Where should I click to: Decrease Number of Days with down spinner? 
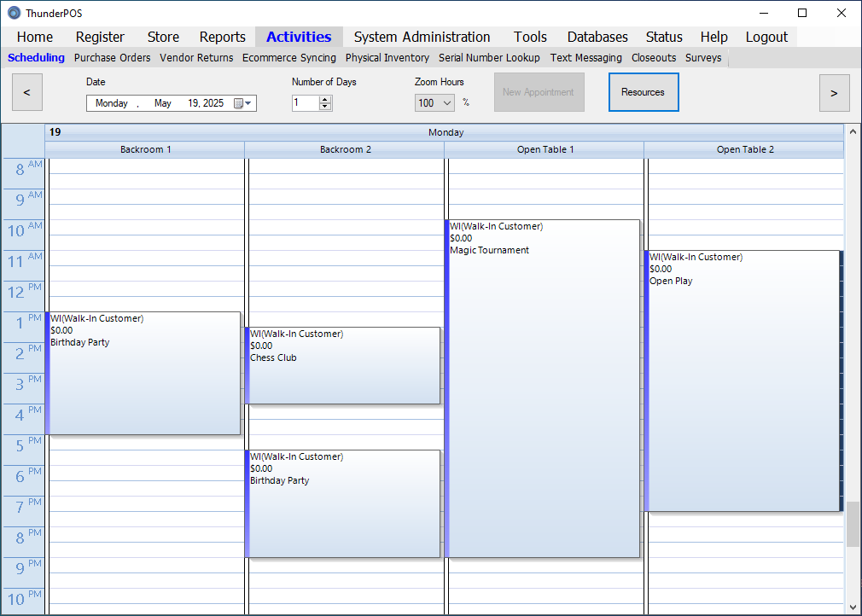[325, 107]
